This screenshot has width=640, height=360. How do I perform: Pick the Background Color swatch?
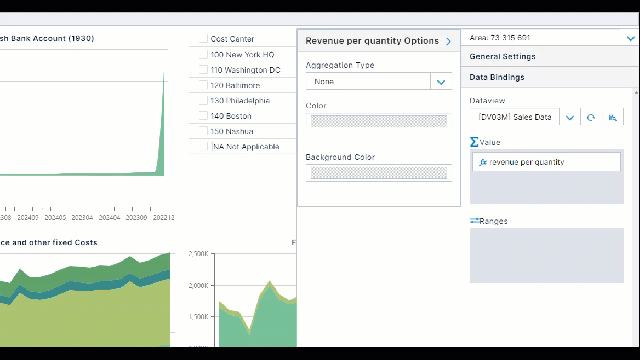379,173
